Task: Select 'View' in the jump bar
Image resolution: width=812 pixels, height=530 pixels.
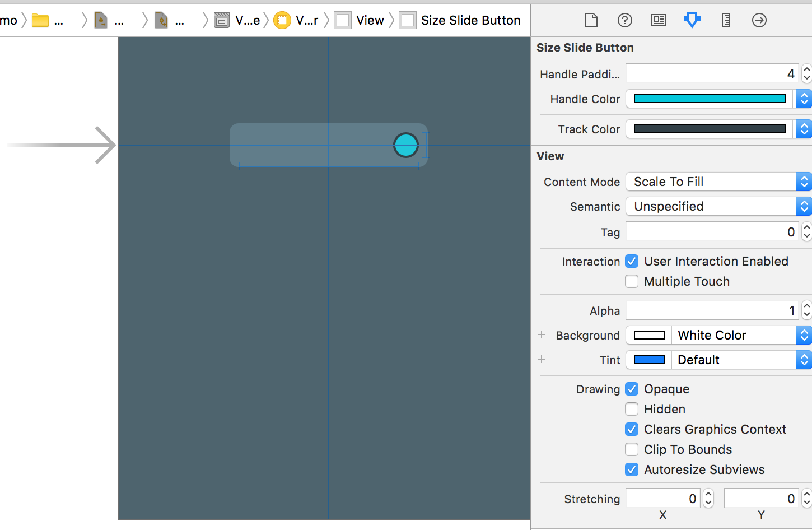Action: 360,21
